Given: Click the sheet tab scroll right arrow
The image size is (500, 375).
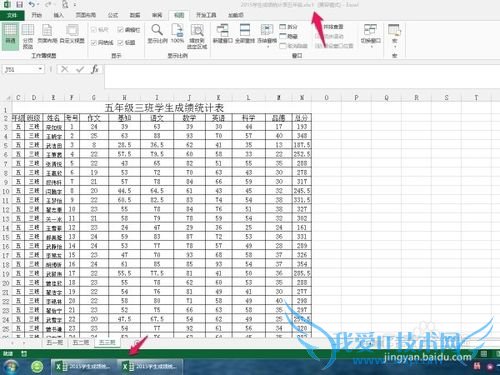Looking at the screenshot, I should coord(24,343).
